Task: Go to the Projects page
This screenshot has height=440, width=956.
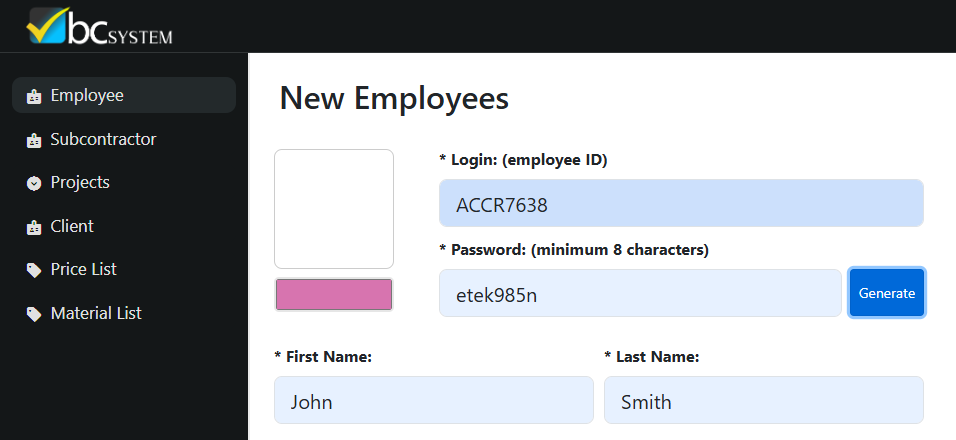Action: pos(124,182)
